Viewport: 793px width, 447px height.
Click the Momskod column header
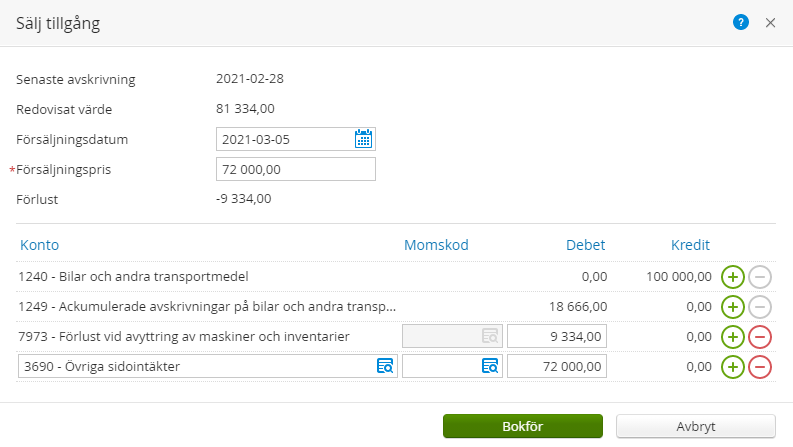point(436,245)
